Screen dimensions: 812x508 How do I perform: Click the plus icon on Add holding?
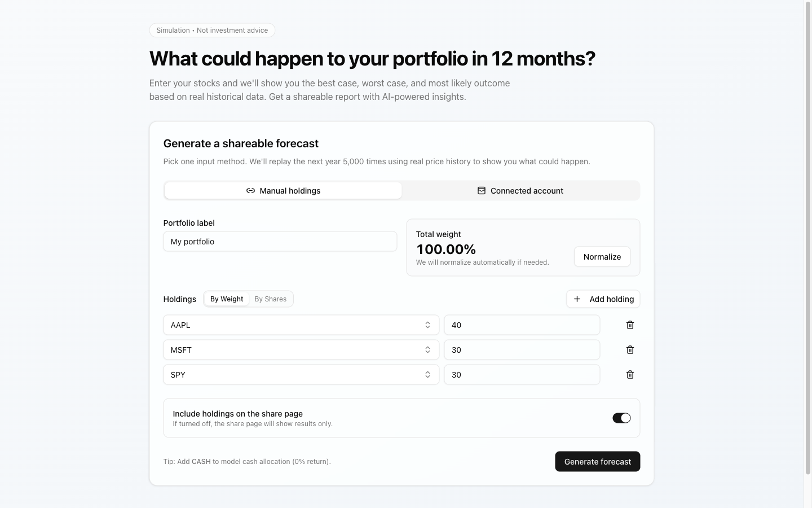pyautogui.click(x=577, y=299)
